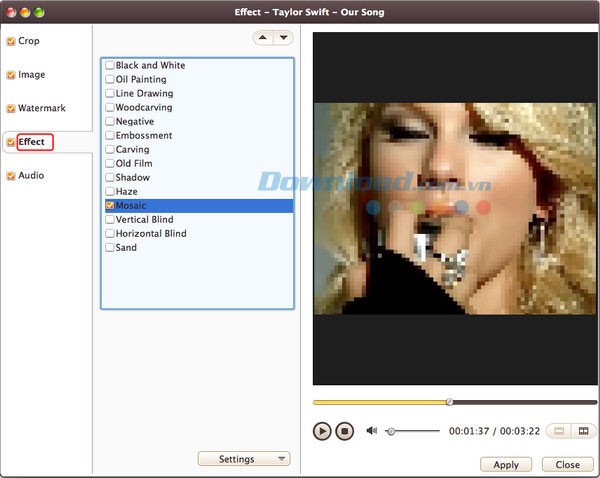The height and width of the screenshot is (478, 600).
Task: Switch to single preview view mode
Action: click(x=560, y=431)
